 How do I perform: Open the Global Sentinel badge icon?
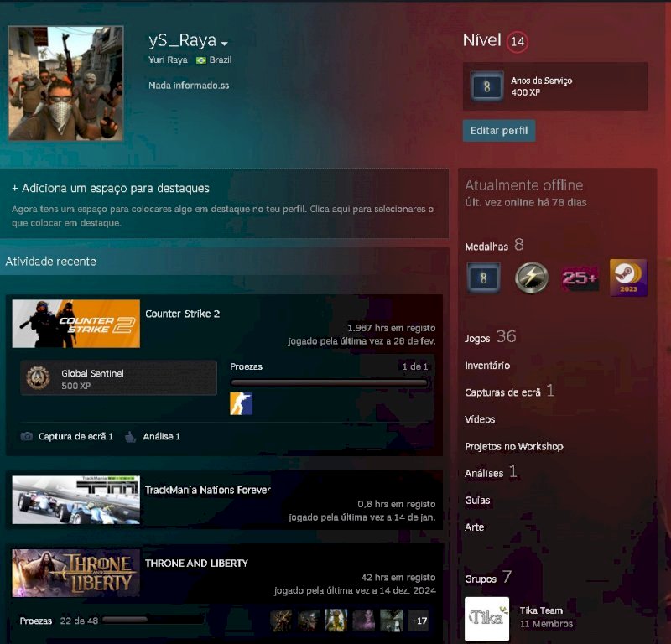click(x=38, y=378)
